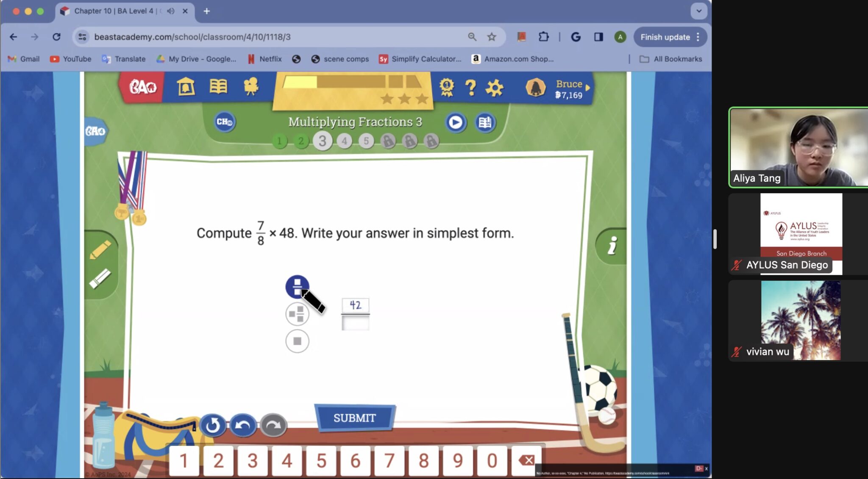868x479 pixels.
Task: Open the info i panel
Action: (612, 246)
